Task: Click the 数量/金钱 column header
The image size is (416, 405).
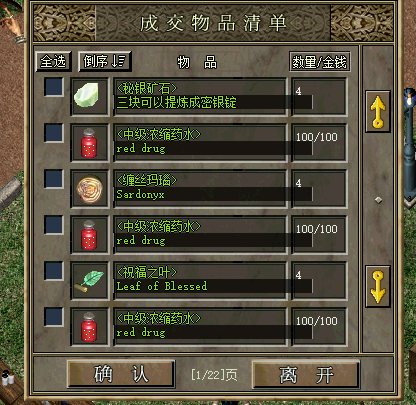Action: (319, 62)
